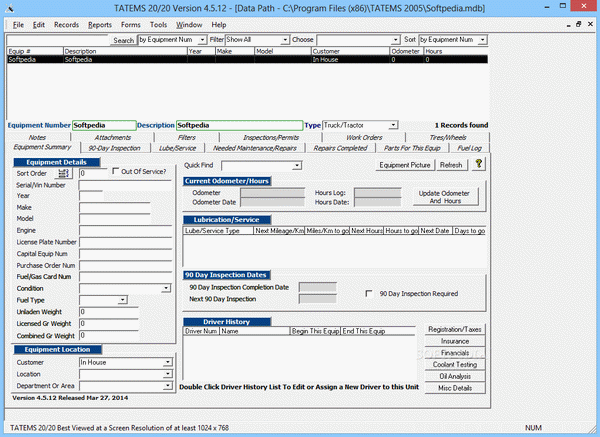Click the Description field containing Softpedia

point(240,125)
